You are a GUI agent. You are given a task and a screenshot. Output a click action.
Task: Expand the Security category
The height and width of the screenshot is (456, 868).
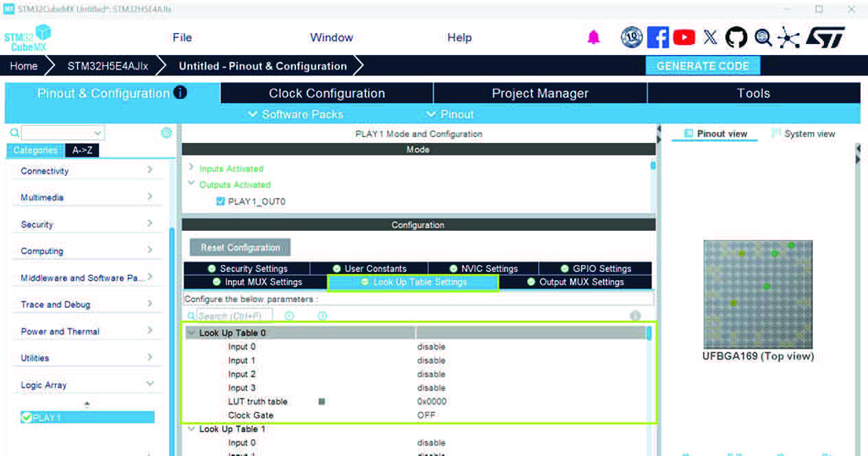[150, 223]
